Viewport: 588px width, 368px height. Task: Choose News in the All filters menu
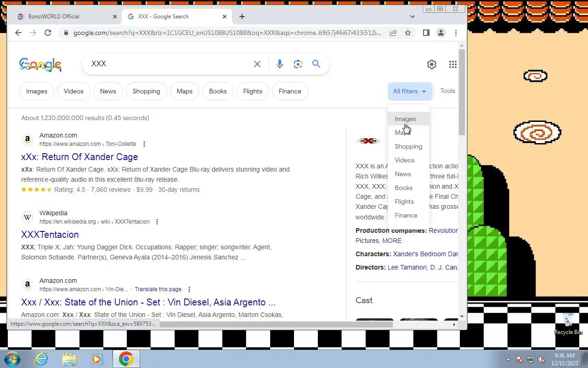409,174
